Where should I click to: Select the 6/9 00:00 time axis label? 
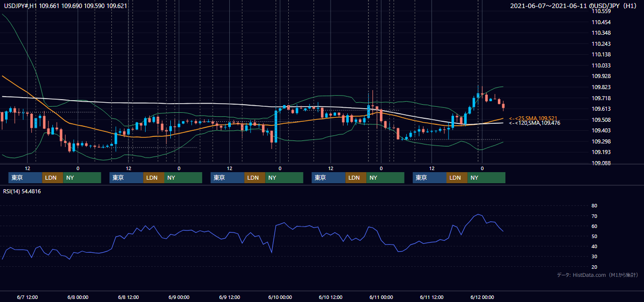(x=179, y=297)
